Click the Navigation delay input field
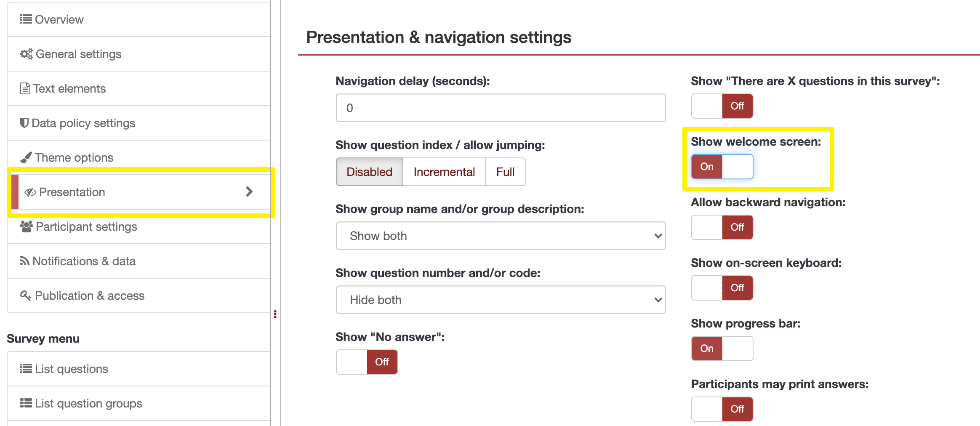Viewport: 980px width, 426px height. (x=501, y=108)
